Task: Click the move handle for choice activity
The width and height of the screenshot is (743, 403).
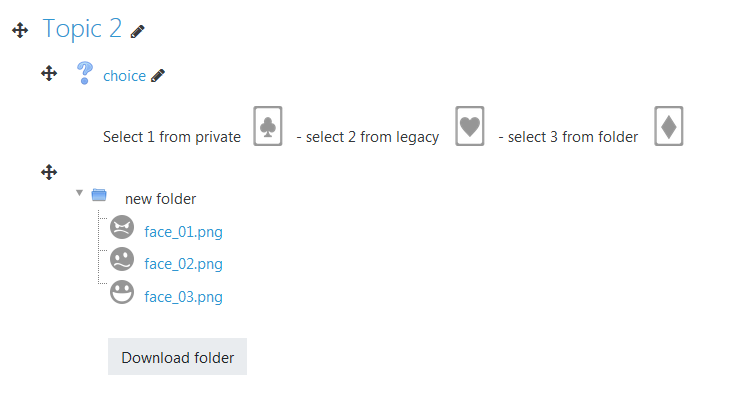Action: click(x=49, y=73)
